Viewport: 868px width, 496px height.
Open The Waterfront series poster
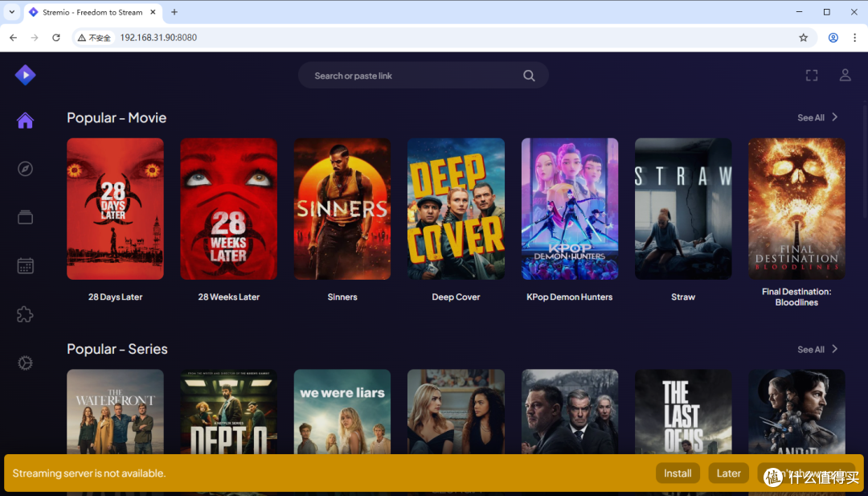click(x=115, y=412)
